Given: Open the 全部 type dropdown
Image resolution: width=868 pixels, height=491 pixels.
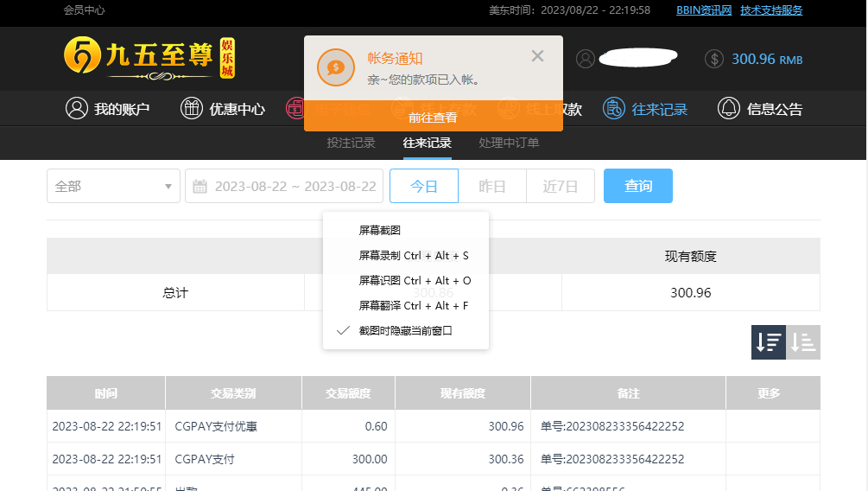Looking at the screenshot, I should point(113,186).
